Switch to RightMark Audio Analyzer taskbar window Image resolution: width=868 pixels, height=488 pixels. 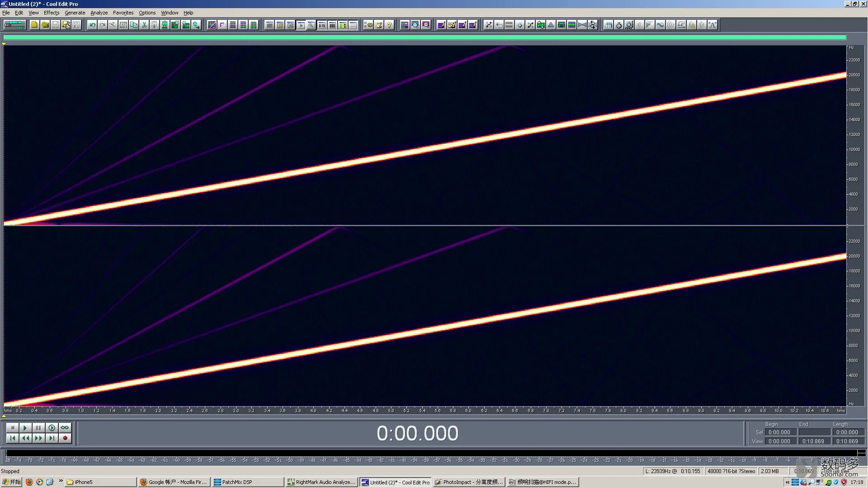tap(322, 482)
